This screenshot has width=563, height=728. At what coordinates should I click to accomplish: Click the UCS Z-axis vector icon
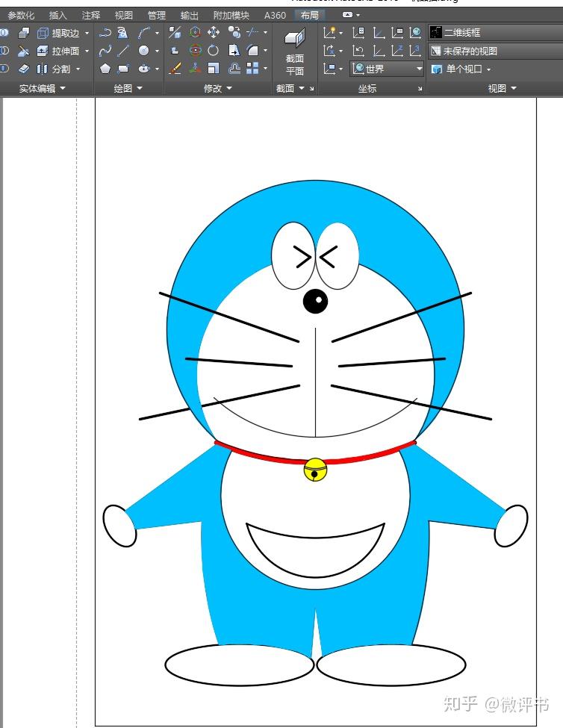click(x=396, y=51)
